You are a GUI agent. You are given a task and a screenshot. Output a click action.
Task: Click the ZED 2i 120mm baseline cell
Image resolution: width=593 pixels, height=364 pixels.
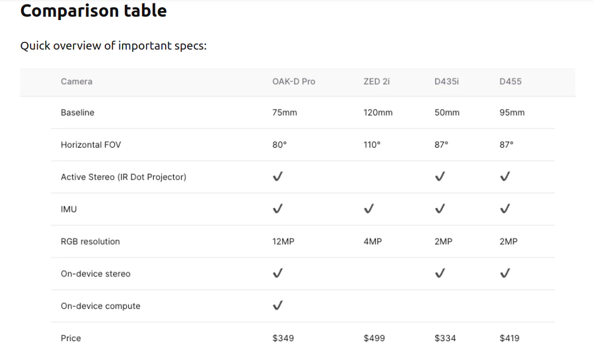point(378,113)
